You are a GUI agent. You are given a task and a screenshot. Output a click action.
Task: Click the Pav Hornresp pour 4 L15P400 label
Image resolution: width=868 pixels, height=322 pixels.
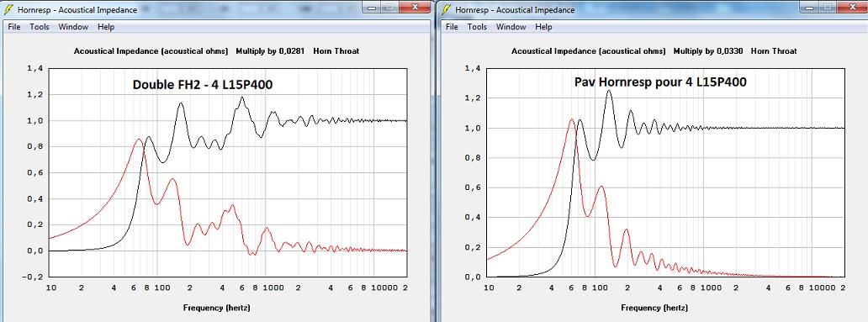pyautogui.click(x=660, y=82)
